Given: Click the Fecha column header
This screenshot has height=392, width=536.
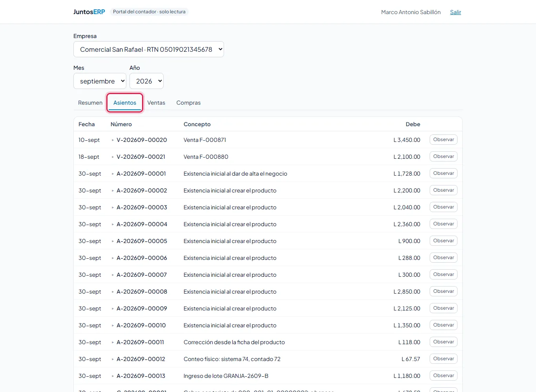Looking at the screenshot, I should [87, 124].
